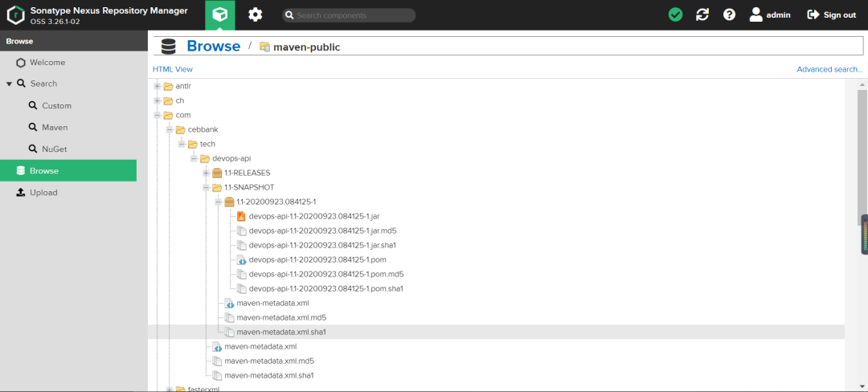Screen dimensions: 868x392
Task: Click the refresh icon in header
Action: click(702, 15)
